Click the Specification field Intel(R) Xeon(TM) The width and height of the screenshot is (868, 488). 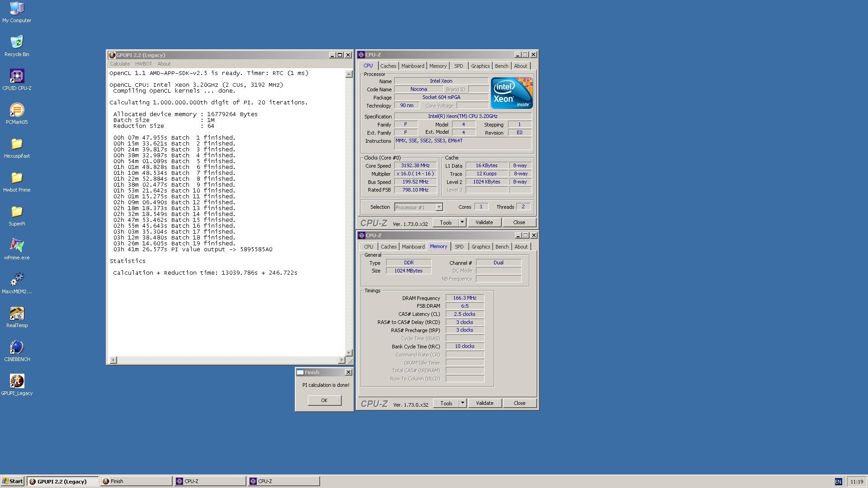463,117
